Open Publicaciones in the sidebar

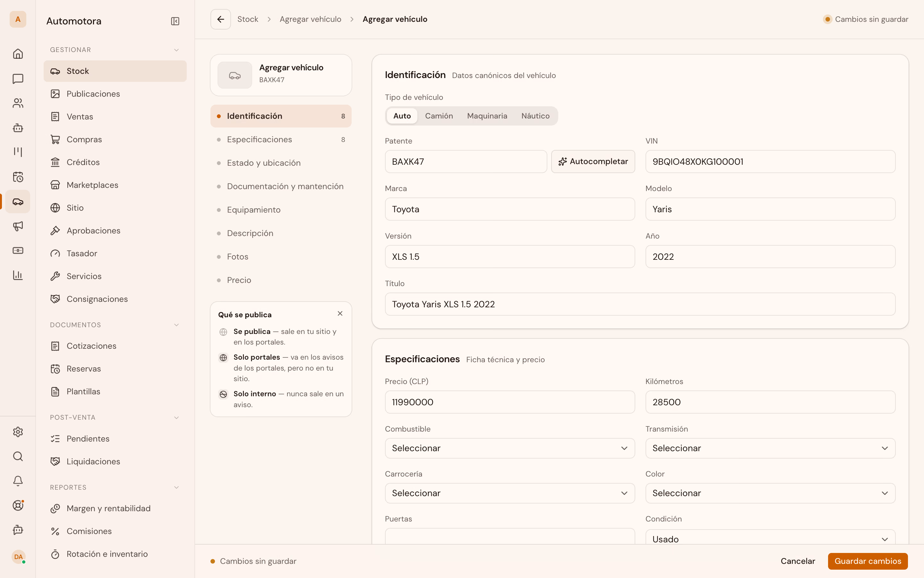115,94
